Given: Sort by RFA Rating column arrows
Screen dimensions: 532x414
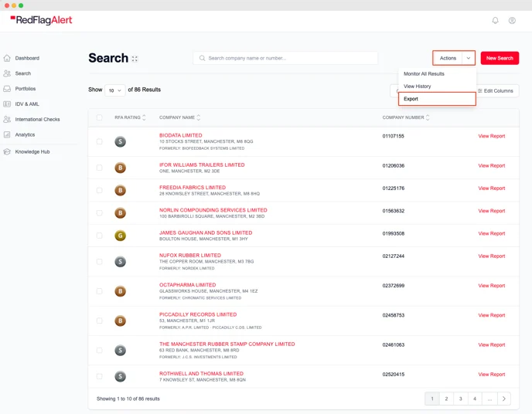Looking at the screenshot, I should pos(144,117).
